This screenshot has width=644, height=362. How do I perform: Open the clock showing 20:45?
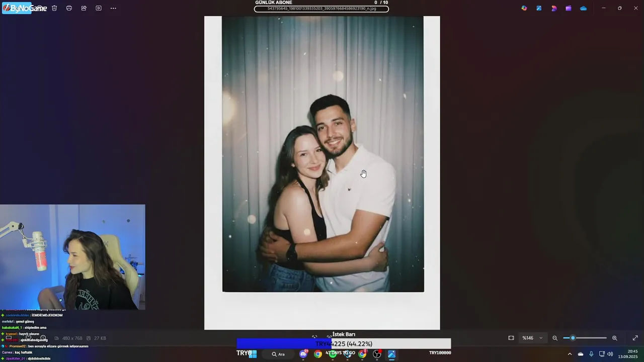(x=628, y=354)
